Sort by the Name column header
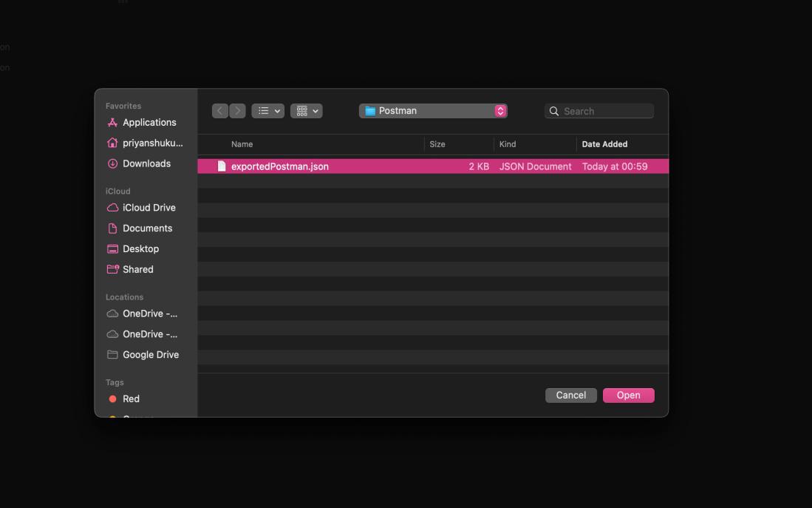Viewport: 812px width, 508px height. coord(242,144)
